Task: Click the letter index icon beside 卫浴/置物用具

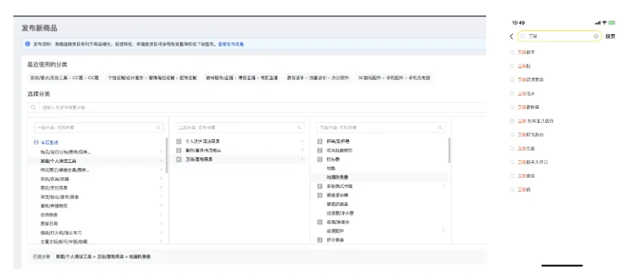Action: [x=179, y=159]
